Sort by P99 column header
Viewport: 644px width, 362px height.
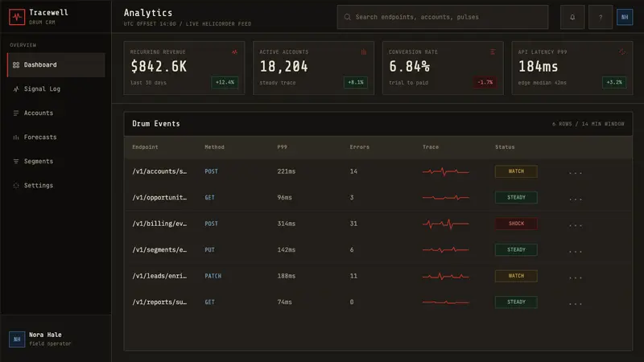pyautogui.click(x=283, y=147)
